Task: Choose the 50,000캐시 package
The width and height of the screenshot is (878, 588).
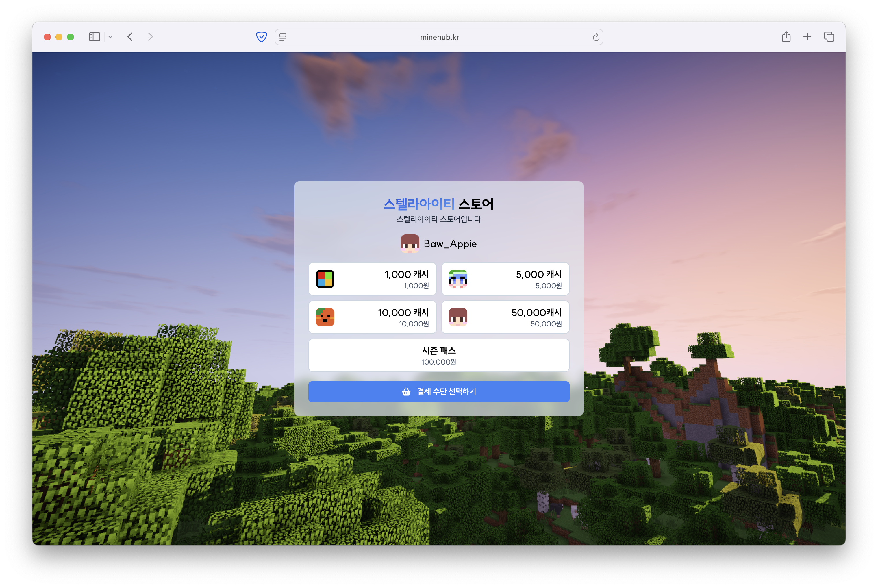Action: click(x=505, y=317)
